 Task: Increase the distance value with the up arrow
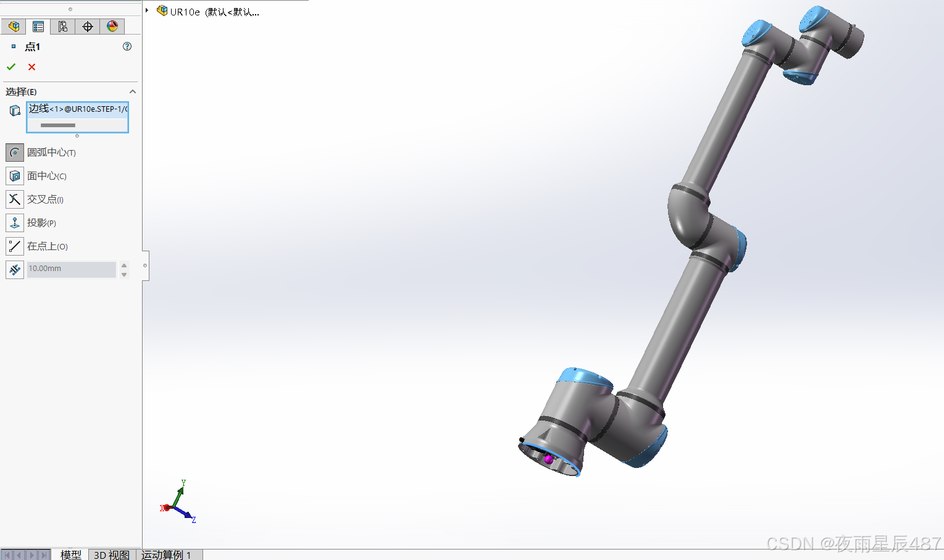(x=124, y=265)
